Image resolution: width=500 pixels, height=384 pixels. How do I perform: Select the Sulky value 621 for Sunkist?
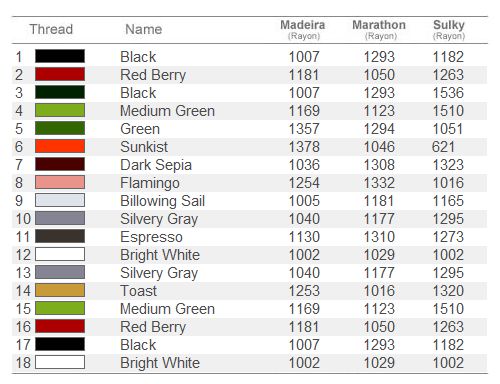click(x=443, y=147)
